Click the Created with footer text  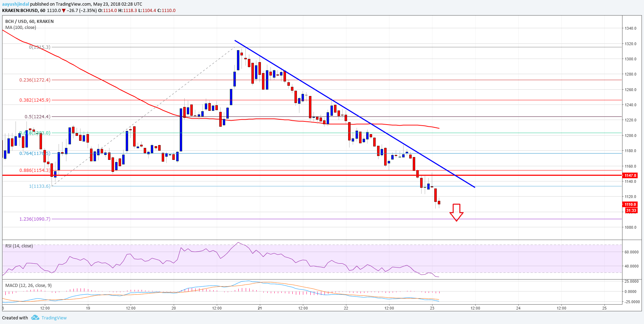pyautogui.click(x=15, y=318)
